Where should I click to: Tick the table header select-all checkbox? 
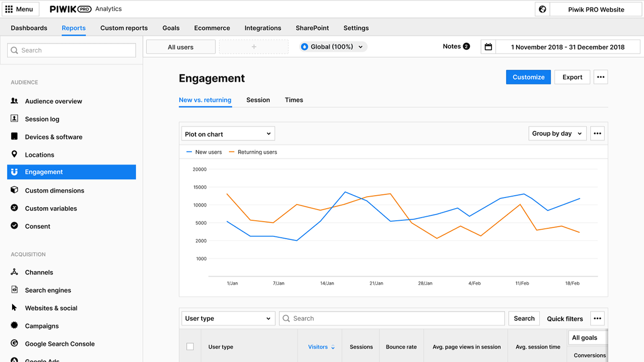click(x=190, y=346)
